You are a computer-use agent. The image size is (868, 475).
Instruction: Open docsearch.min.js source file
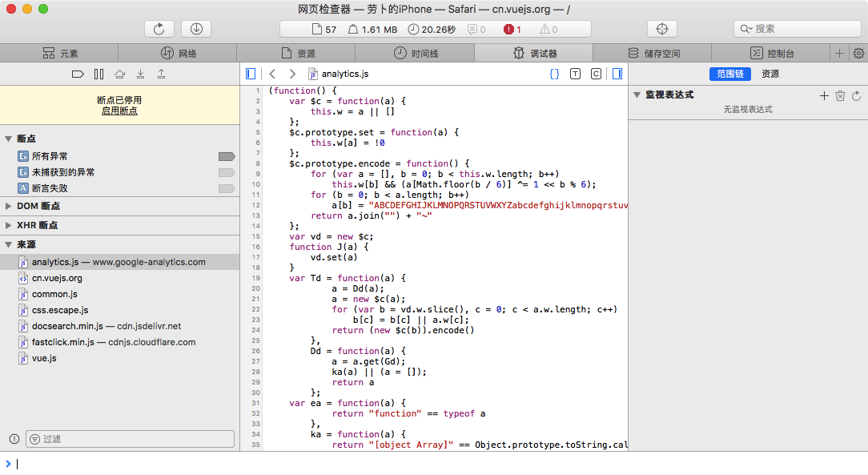coord(119,327)
